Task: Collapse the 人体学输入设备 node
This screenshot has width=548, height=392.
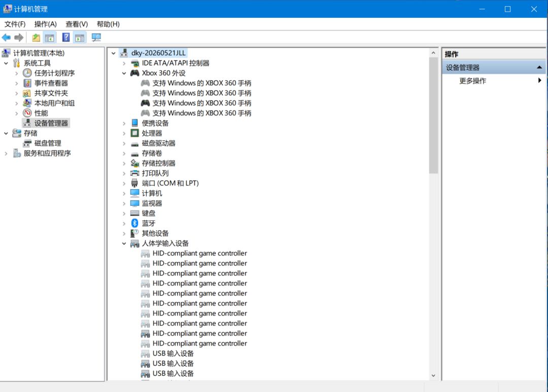Action: (x=124, y=243)
